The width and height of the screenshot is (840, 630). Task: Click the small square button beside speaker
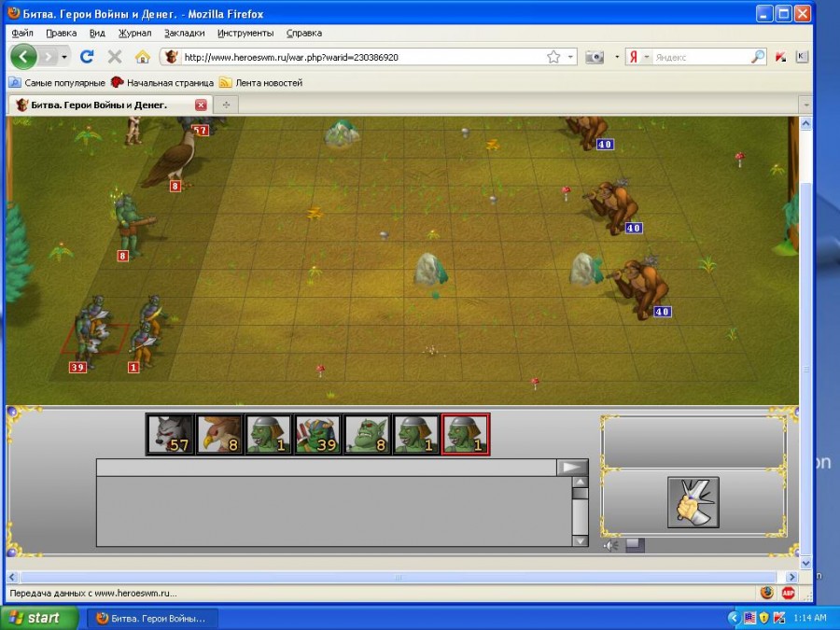(635, 545)
